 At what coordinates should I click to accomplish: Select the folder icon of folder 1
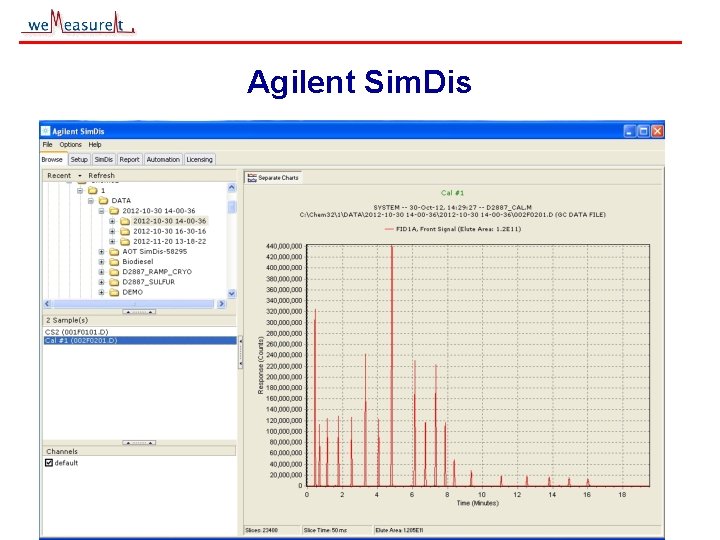(93, 190)
